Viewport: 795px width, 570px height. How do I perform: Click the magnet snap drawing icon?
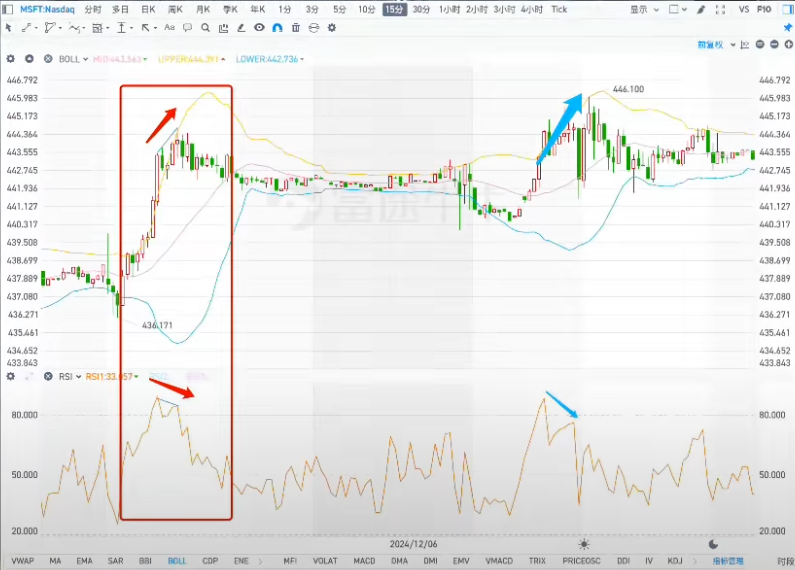pos(277,27)
